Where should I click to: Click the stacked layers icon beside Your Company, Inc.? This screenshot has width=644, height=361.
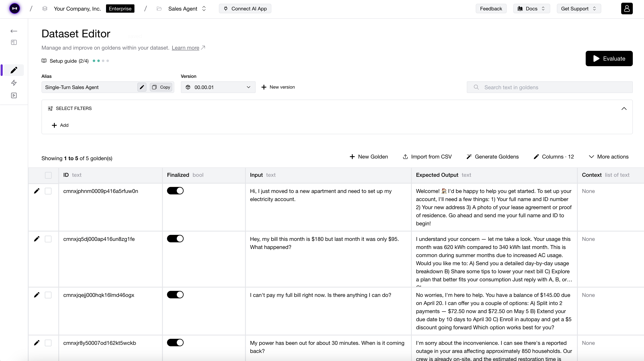[x=45, y=8]
